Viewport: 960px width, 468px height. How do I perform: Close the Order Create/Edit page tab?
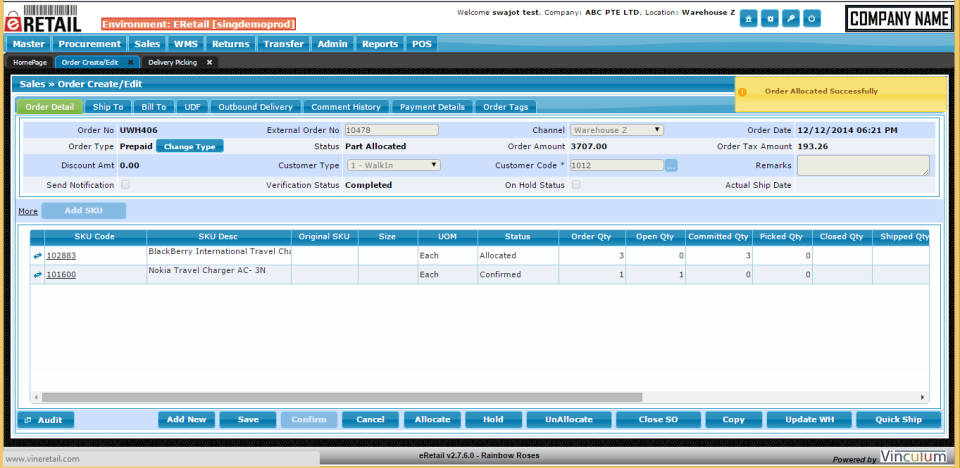[x=130, y=62]
